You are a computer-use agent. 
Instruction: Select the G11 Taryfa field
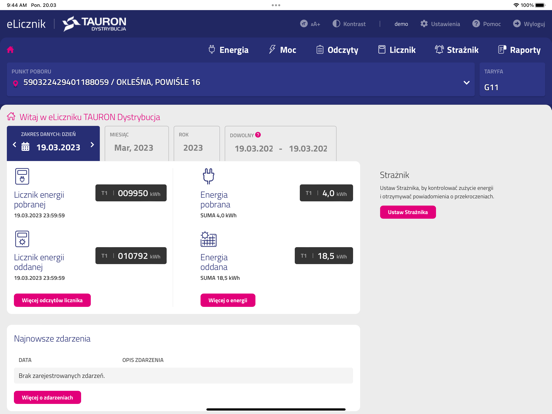[512, 80]
